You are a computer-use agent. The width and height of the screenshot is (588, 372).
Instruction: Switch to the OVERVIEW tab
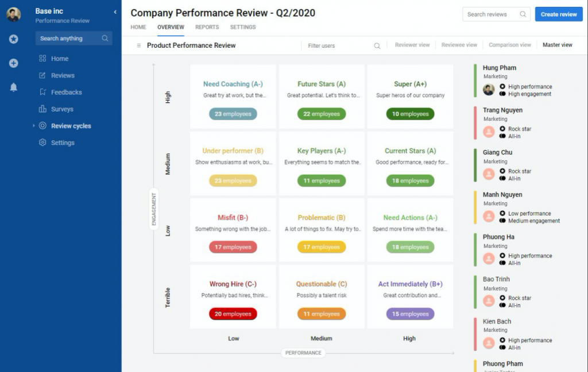(x=171, y=27)
